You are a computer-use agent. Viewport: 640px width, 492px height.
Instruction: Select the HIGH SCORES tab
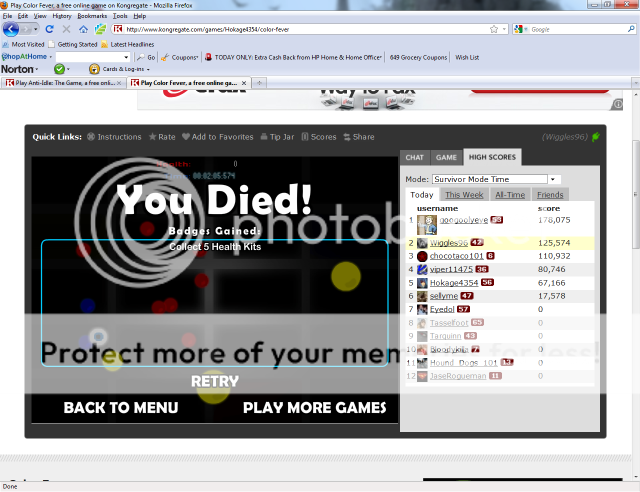(492, 157)
